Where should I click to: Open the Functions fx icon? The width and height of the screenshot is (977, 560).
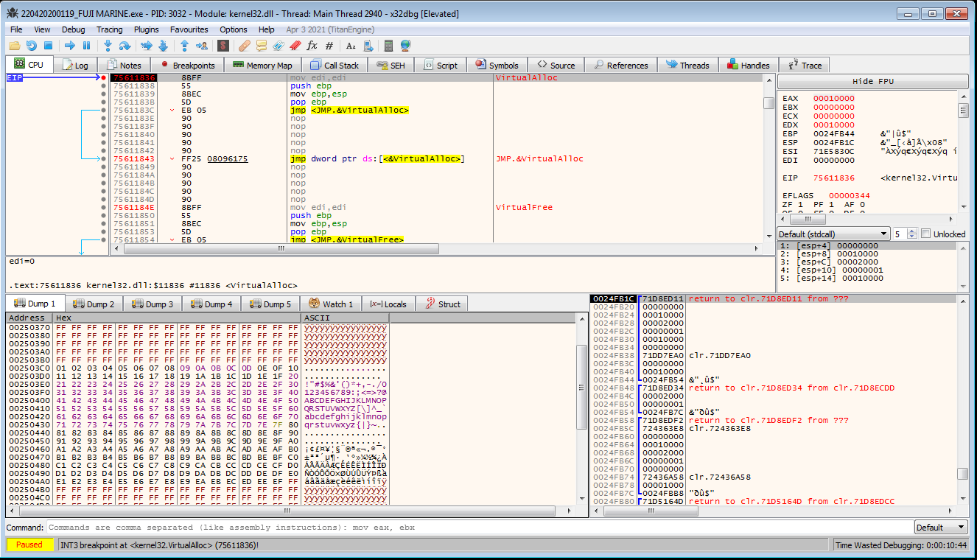[312, 46]
